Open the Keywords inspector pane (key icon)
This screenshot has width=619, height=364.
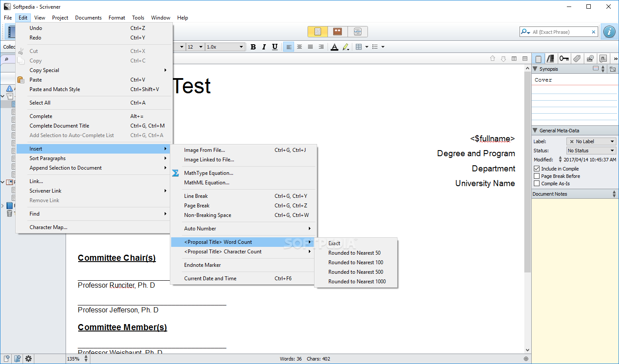[x=564, y=59]
